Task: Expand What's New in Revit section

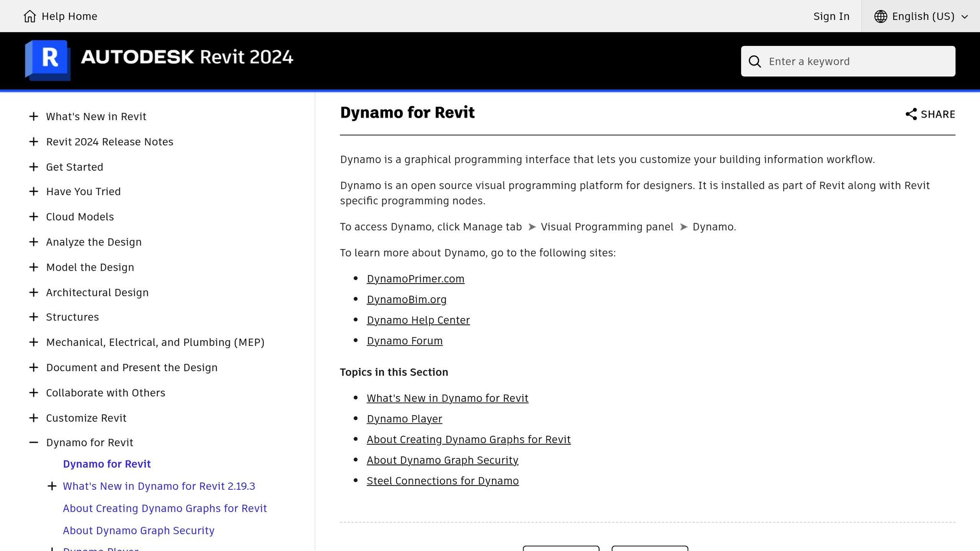Action: [x=33, y=116]
